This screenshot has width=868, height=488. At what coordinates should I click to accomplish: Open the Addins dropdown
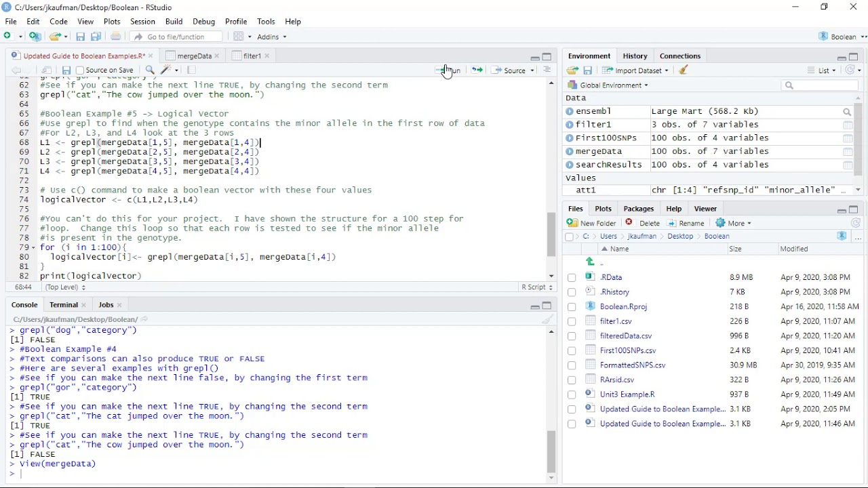pyautogui.click(x=271, y=37)
